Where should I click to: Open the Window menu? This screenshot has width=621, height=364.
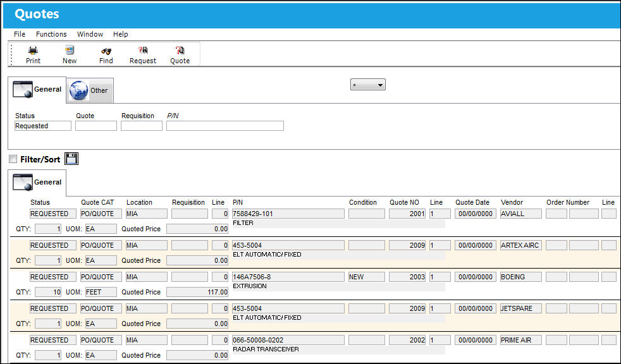(x=90, y=34)
